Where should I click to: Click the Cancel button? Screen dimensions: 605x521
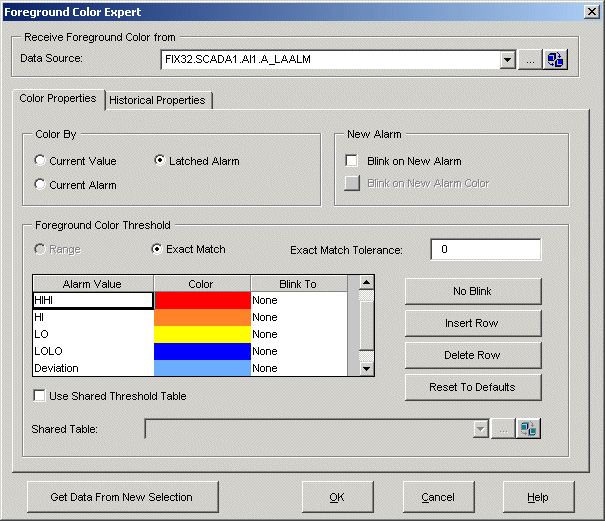click(439, 497)
